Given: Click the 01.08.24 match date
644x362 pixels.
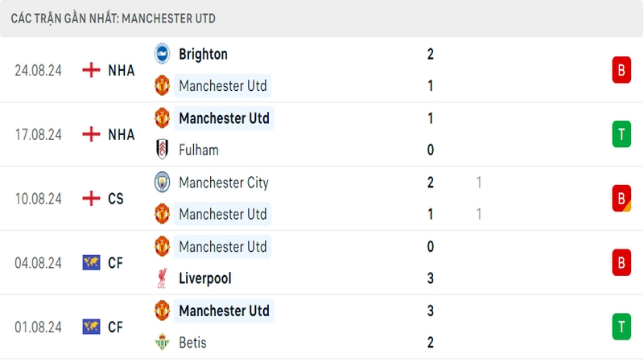Looking at the screenshot, I should click(38, 327).
